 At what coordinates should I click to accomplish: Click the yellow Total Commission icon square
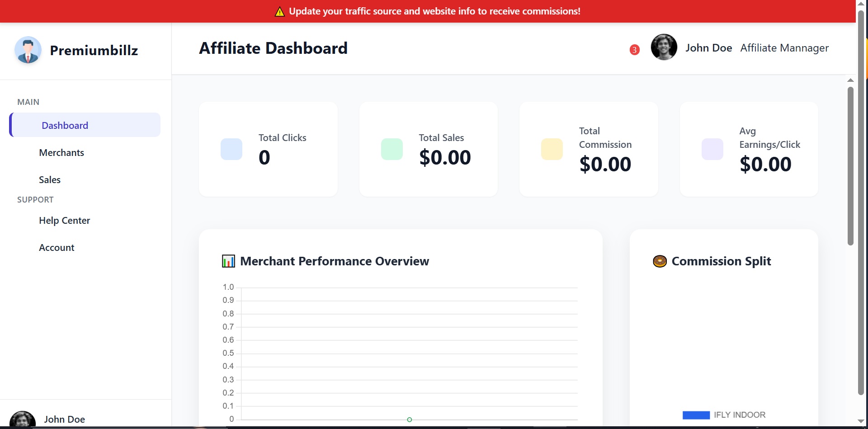[552, 149]
